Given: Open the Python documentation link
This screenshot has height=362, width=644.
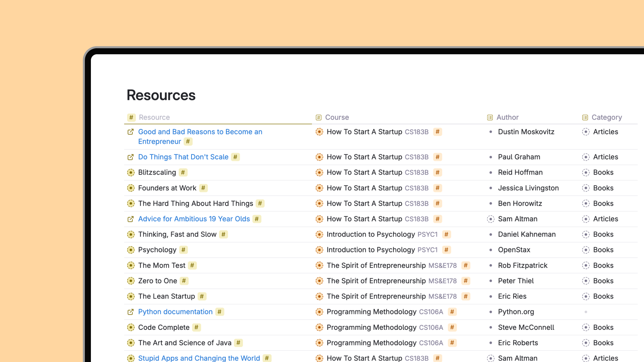Looking at the screenshot, I should click(175, 312).
